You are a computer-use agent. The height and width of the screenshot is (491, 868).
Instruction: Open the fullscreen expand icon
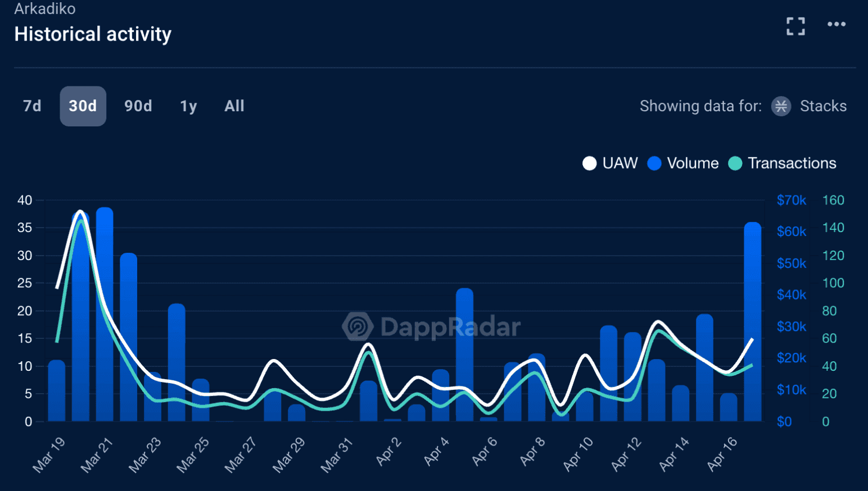coord(795,26)
